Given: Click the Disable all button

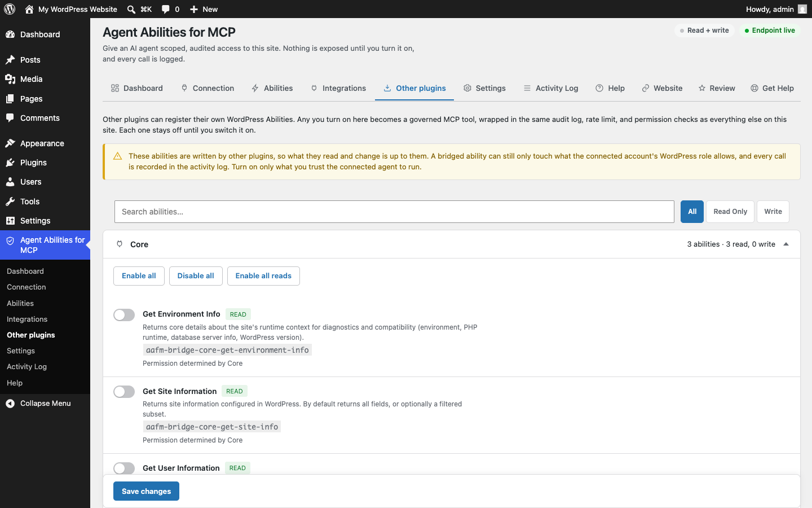Looking at the screenshot, I should (196, 276).
